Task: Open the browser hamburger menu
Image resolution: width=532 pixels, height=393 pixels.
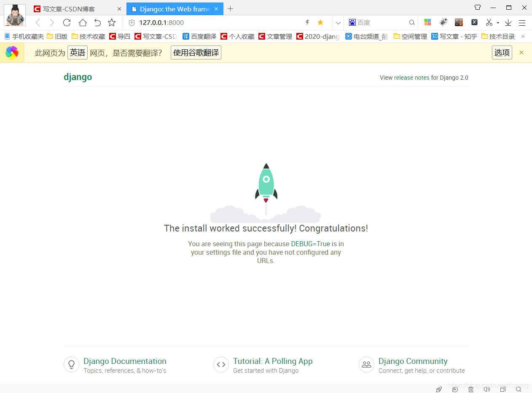Action: (522, 23)
